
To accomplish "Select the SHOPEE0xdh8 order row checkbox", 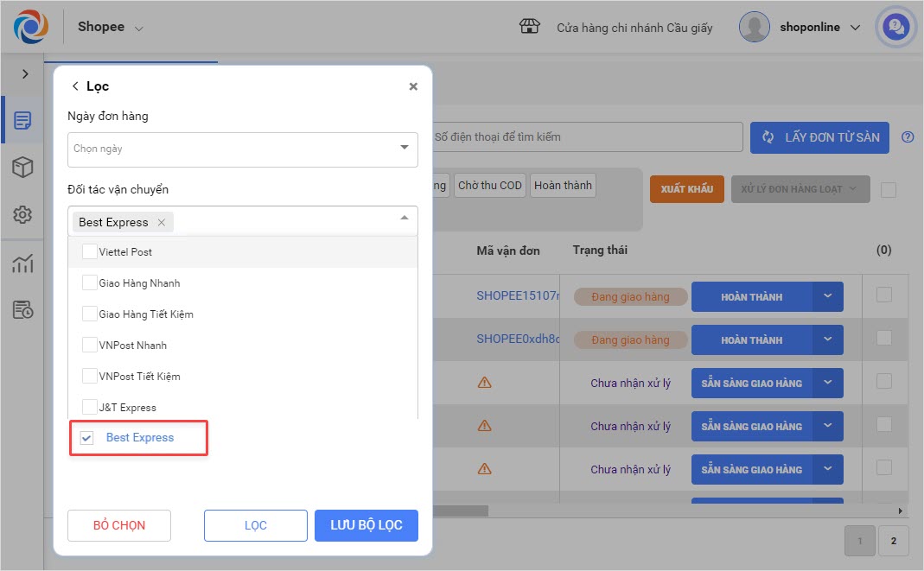I will point(884,338).
